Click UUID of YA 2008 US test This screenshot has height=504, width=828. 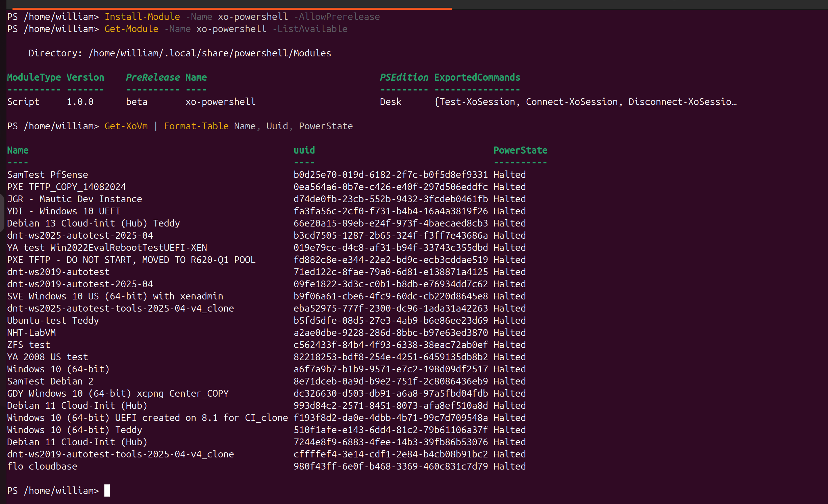390,357
